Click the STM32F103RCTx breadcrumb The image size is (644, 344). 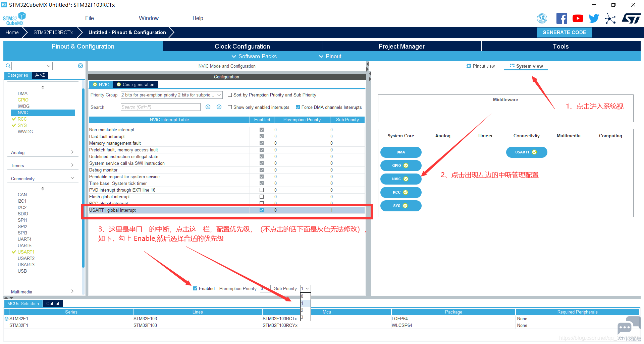tap(53, 32)
